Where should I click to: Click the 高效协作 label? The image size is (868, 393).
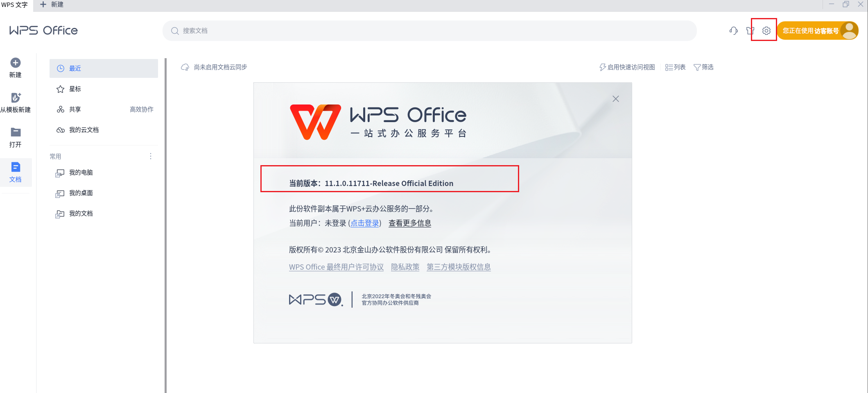(142, 109)
